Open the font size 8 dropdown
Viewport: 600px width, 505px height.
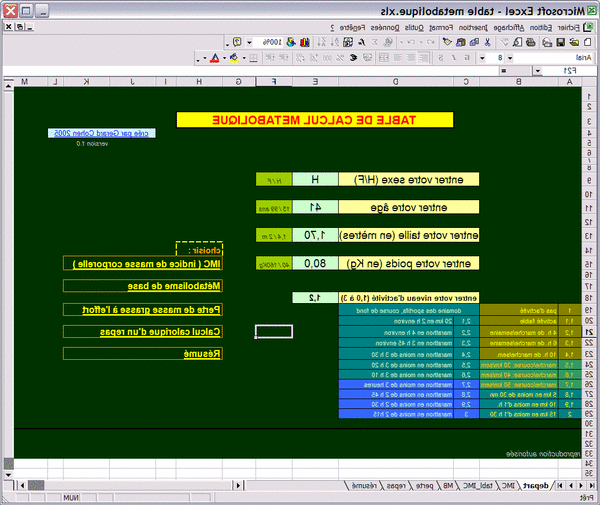pos(482,58)
